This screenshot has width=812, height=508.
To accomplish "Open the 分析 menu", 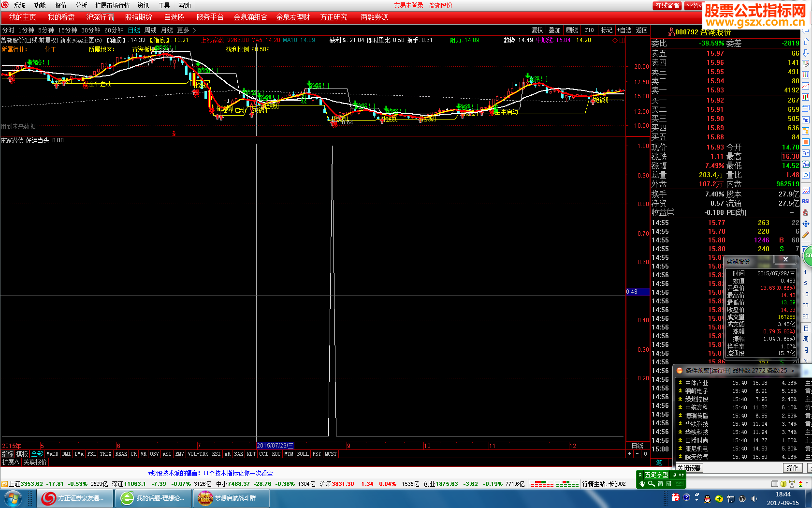I will (x=81, y=5).
